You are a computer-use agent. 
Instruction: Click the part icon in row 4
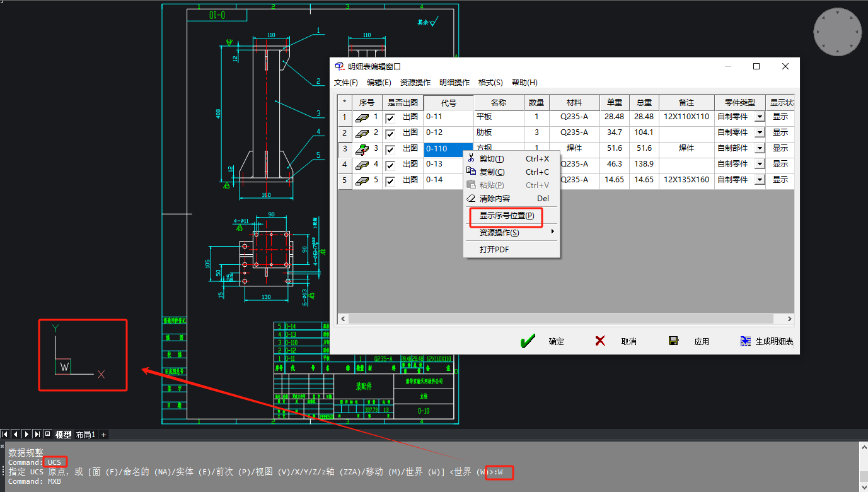362,165
